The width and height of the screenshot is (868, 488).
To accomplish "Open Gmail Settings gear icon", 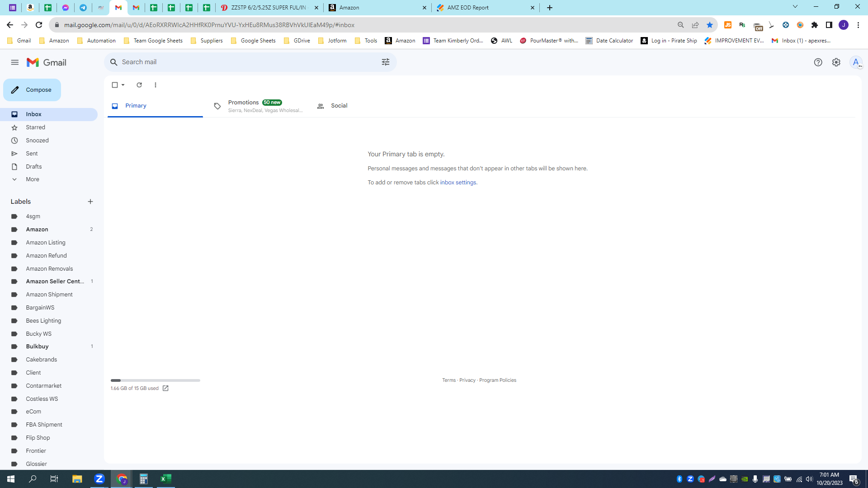I will click(836, 62).
